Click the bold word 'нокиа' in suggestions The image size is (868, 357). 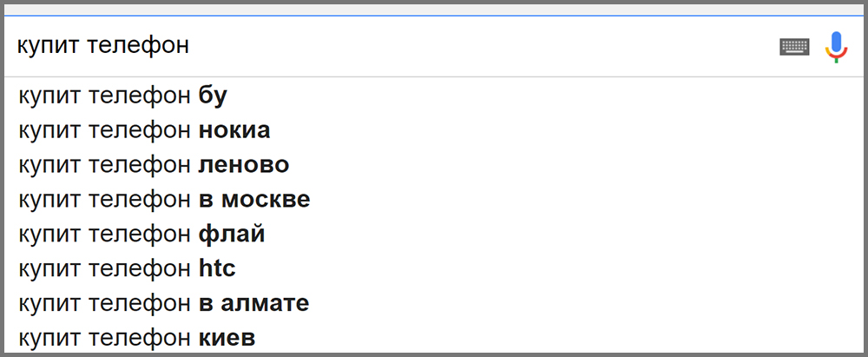pyautogui.click(x=234, y=130)
